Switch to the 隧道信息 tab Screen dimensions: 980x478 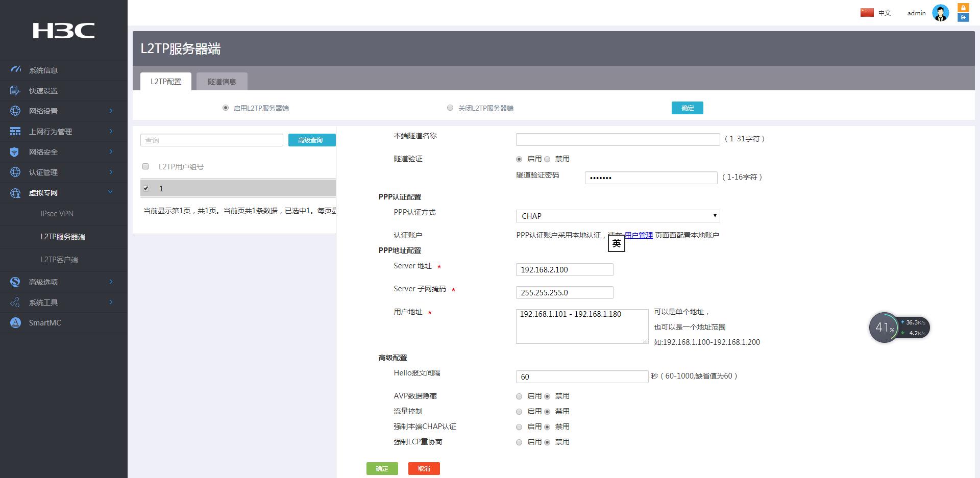[222, 82]
